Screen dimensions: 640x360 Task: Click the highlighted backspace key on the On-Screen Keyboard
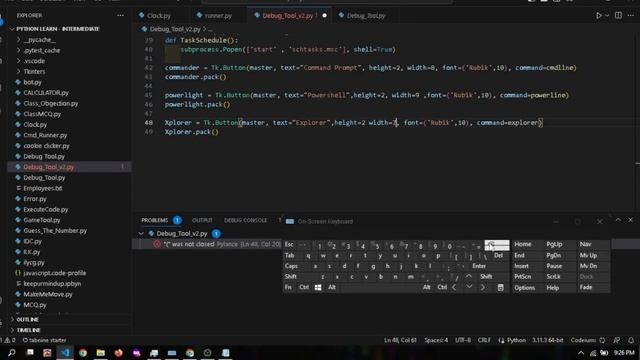tap(497, 245)
